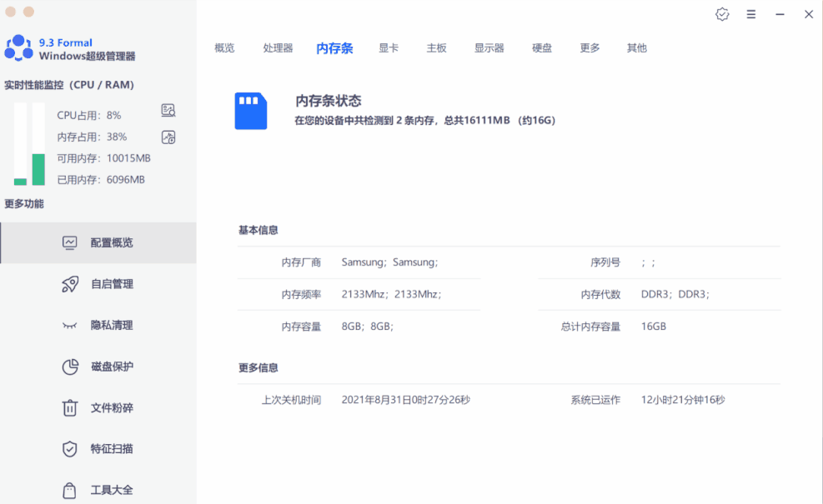This screenshot has height=504, width=823.
Task: Select the 其他 tab
Action: (x=637, y=48)
